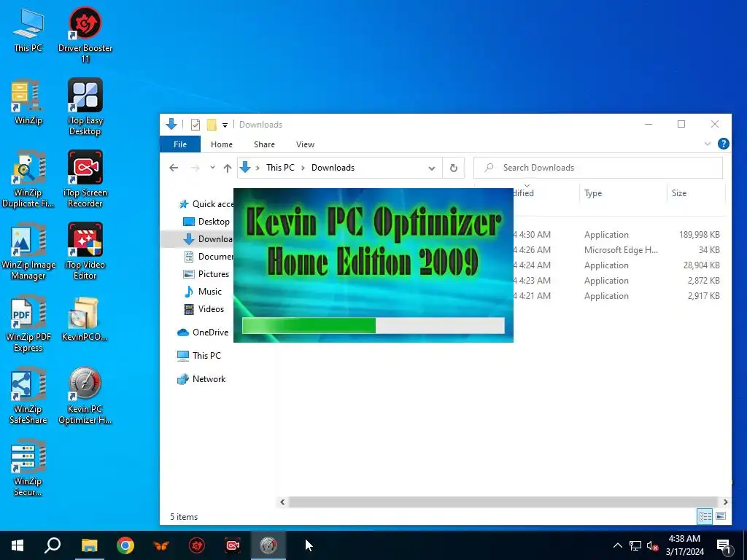The width and height of the screenshot is (747, 560).
Task: Click This PC in address breadcrumb
Action: click(x=280, y=168)
